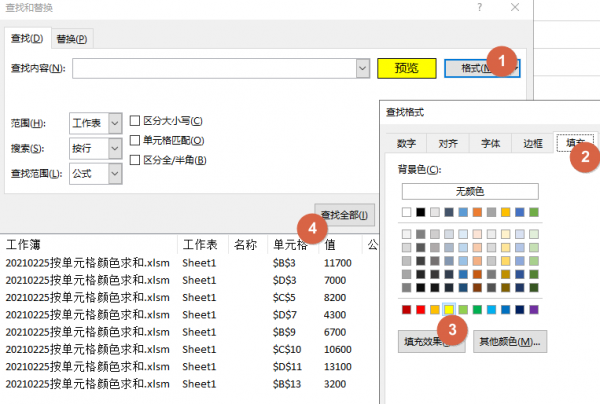
Task: Click the value 11700 in results
Action: pos(338,263)
